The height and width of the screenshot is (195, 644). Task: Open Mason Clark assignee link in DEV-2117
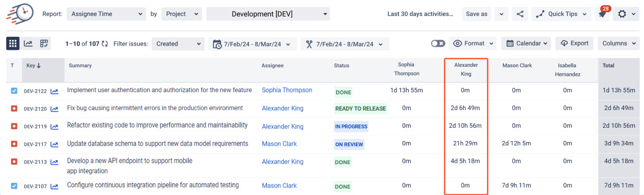pyautogui.click(x=280, y=144)
